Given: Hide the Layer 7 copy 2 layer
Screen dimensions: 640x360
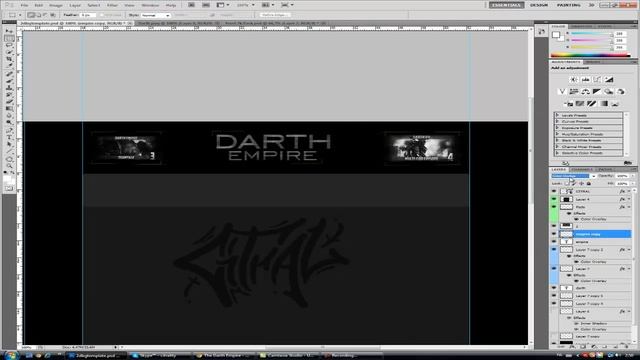Looking at the screenshot, I should pyautogui.click(x=554, y=249).
